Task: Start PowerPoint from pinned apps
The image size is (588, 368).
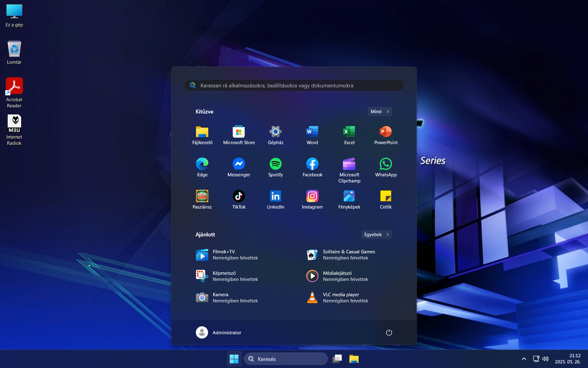Action: click(386, 135)
